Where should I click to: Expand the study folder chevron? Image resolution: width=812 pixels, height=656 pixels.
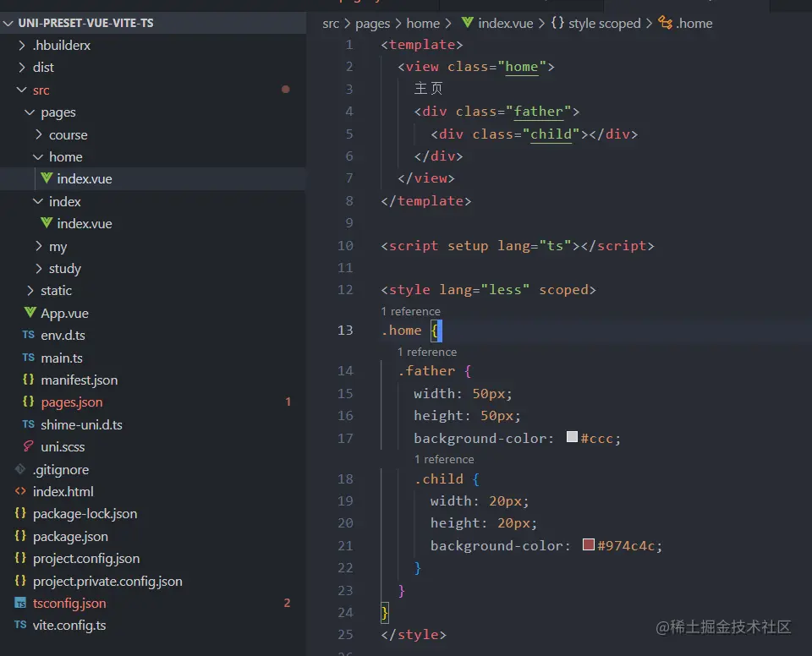pos(38,268)
